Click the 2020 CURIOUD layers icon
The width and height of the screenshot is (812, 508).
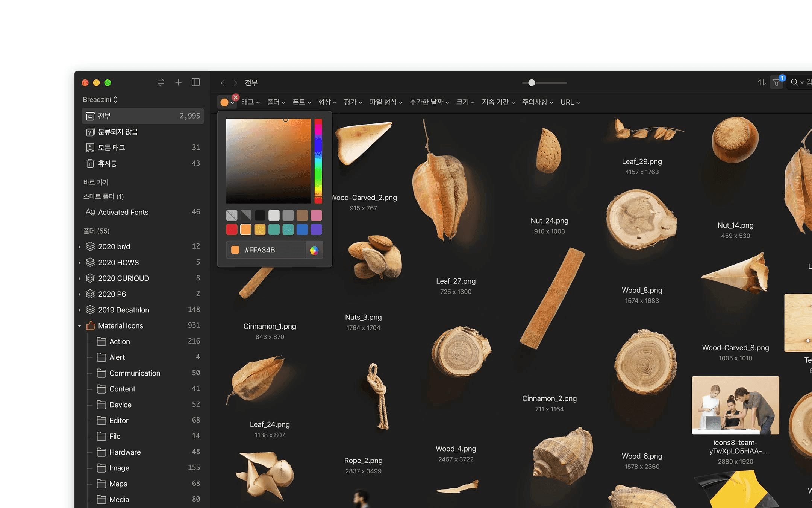tap(90, 278)
